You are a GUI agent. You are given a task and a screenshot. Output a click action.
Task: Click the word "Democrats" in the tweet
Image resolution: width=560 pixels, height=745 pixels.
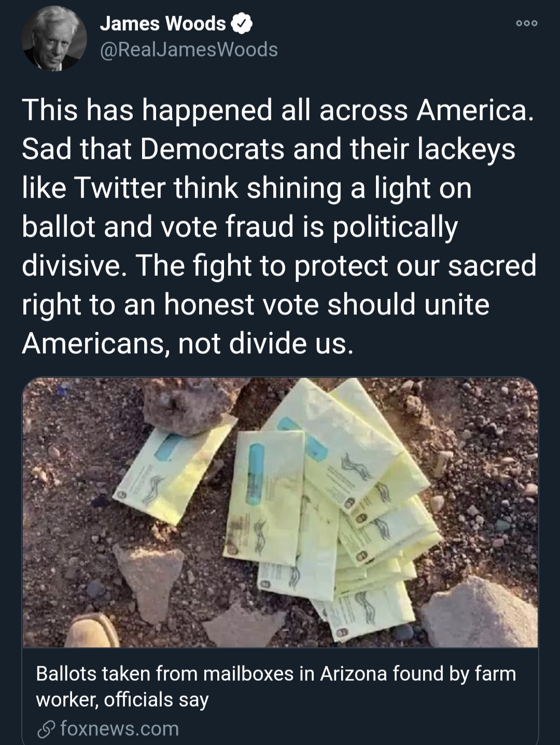[212, 149]
